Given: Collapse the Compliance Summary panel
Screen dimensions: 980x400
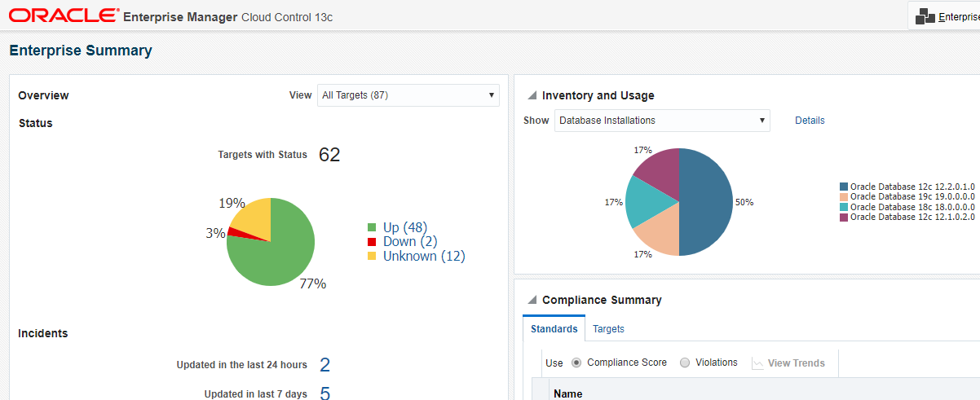Looking at the screenshot, I should pos(532,301).
